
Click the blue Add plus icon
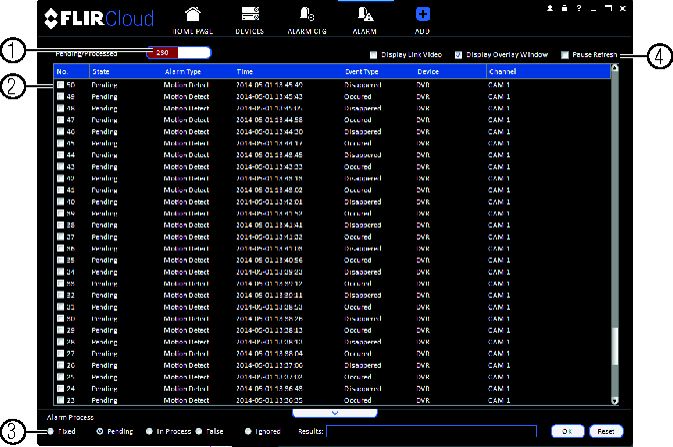pyautogui.click(x=423, y=14)
